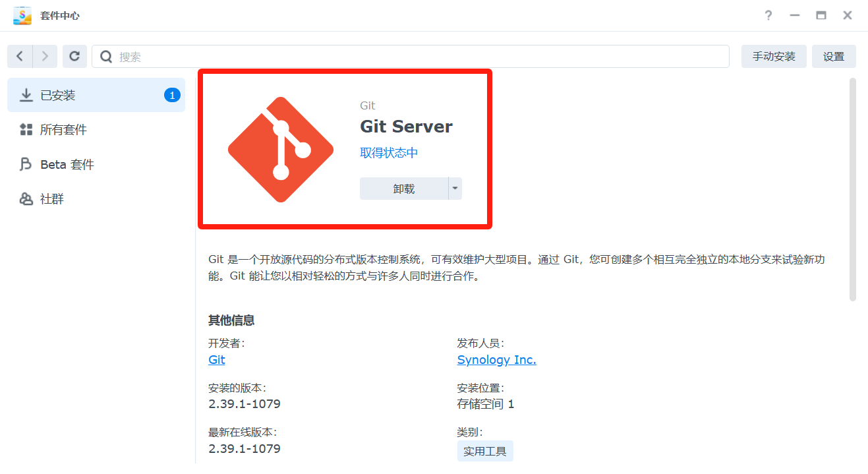Go forward using the right arrow button
Image resolution: width=868 pixels, height=474 pixels.
45,57
